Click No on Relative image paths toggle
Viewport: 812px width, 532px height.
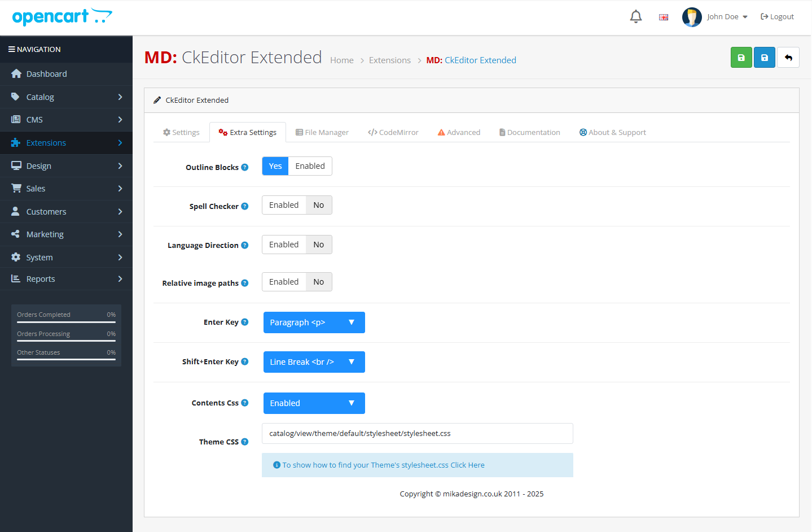319,282
